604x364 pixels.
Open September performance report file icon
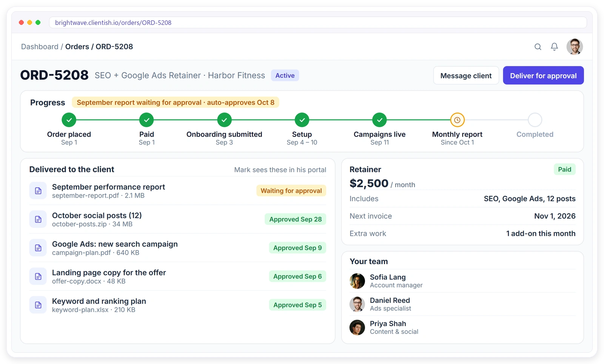tap(38, 191)
